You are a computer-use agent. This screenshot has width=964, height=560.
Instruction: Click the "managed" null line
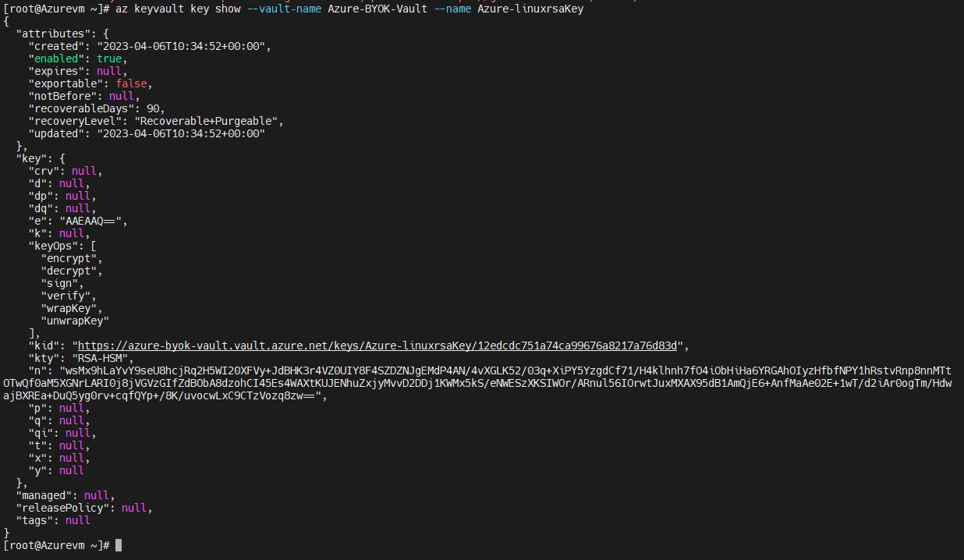click(66, 495)
